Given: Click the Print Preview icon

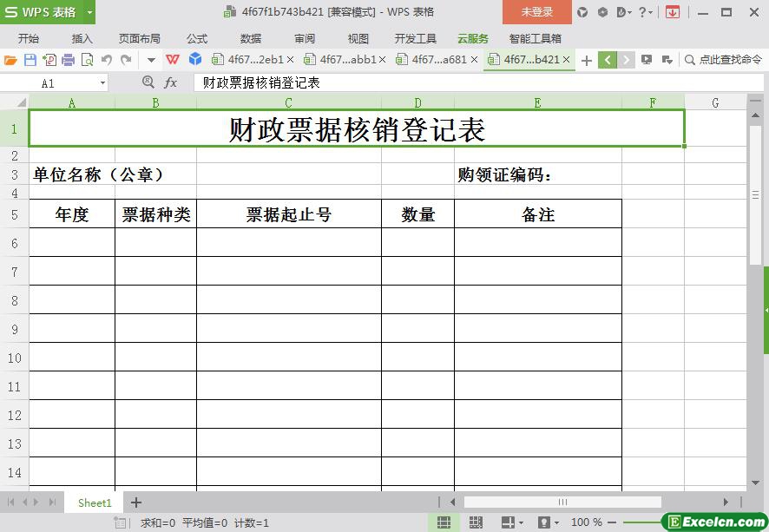Looking at the screenshot, I should (x=87, y=60).
